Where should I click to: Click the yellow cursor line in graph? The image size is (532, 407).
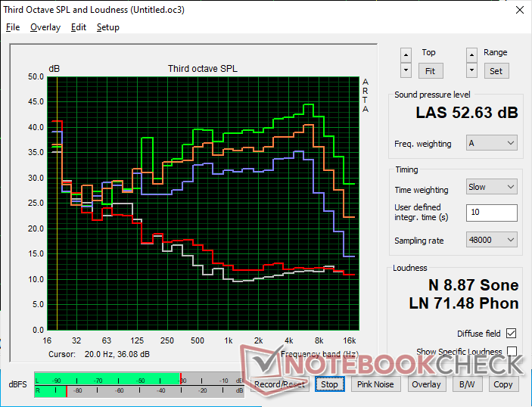pos(57,203)
